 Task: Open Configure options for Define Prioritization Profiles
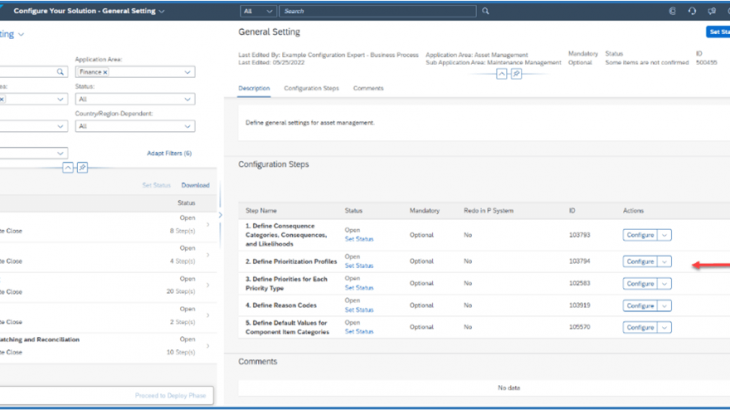664,262
